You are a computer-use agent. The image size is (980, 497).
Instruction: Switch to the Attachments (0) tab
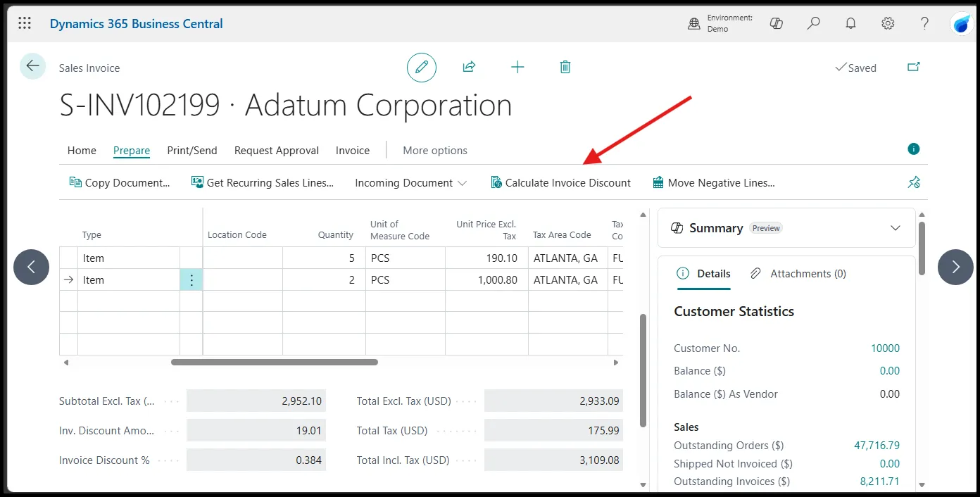[x=798, y=274]
